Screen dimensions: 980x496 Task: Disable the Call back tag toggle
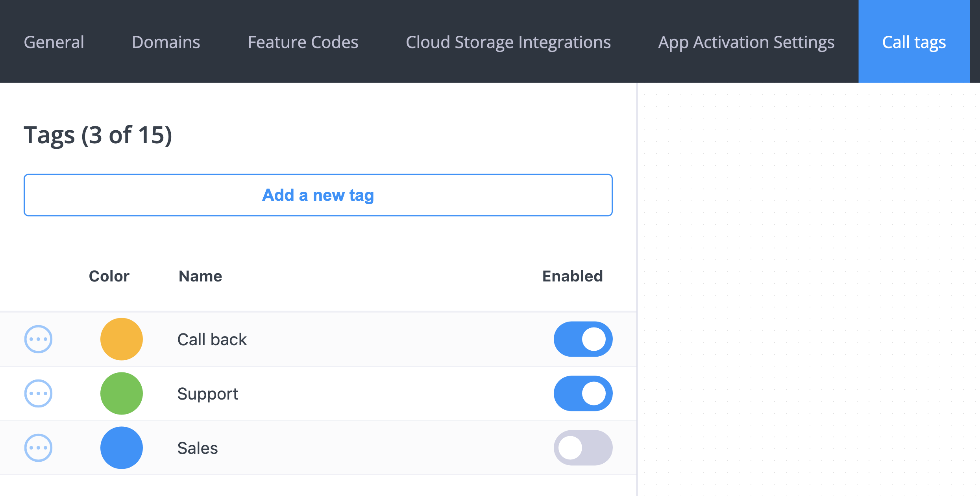click(583, 339)
